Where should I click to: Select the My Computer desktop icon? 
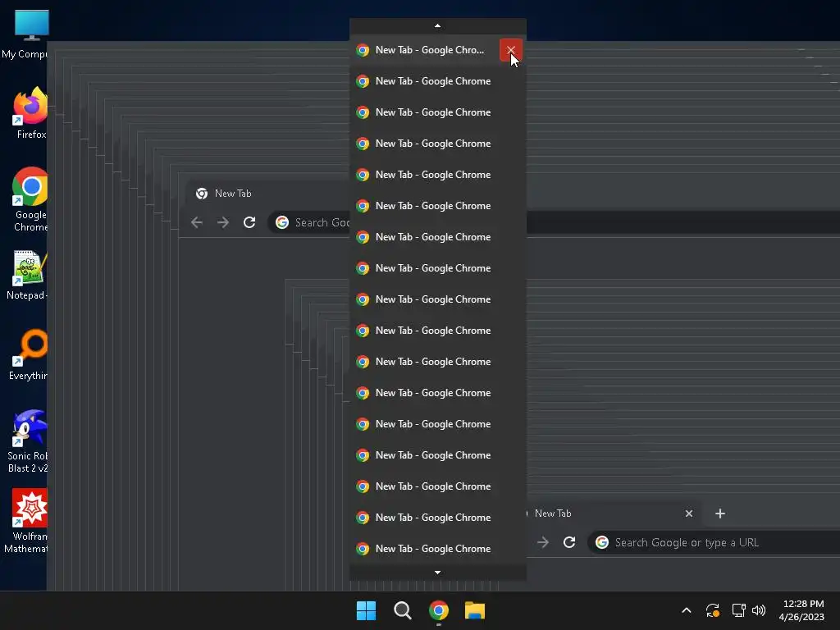click(25, 34)
